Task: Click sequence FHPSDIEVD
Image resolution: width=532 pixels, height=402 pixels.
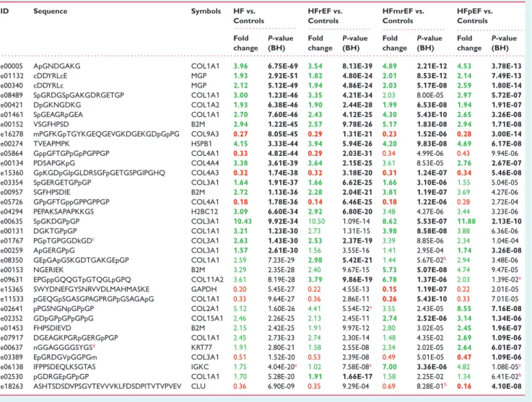Action: [52, 328]
